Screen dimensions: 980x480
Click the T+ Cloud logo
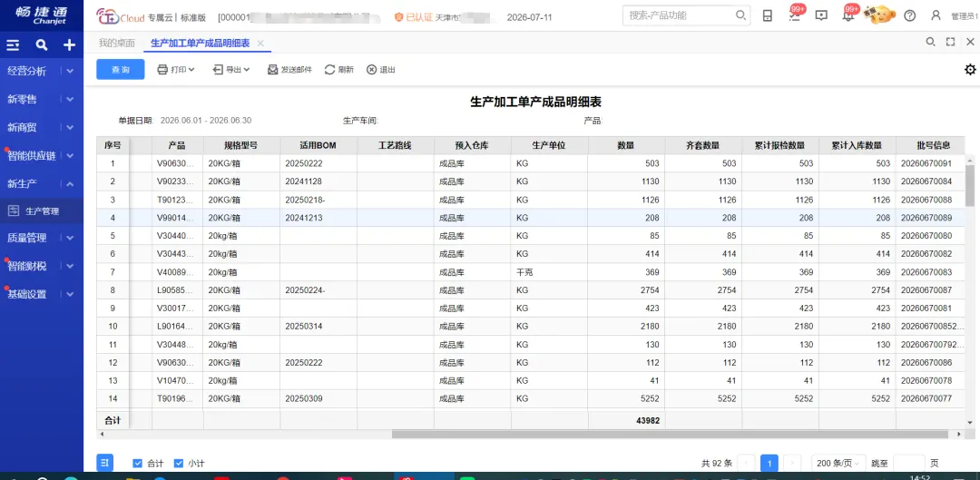(x=121, y=17)
